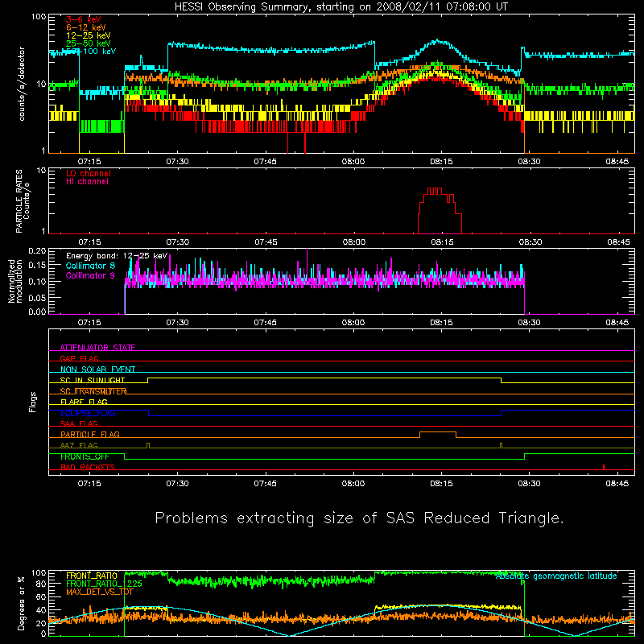Click the ECLIPSE_FLAG label
Screen dimensions: 644x644
coord(88,413)
